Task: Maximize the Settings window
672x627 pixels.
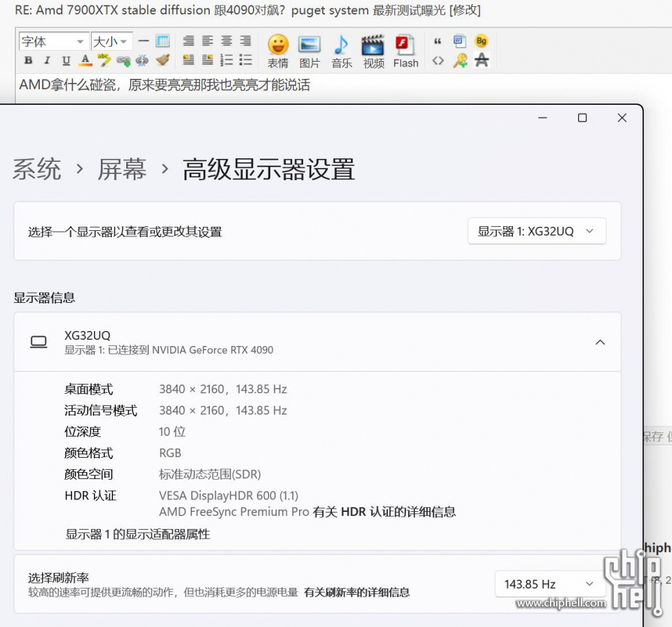Action: pos(582,118)
